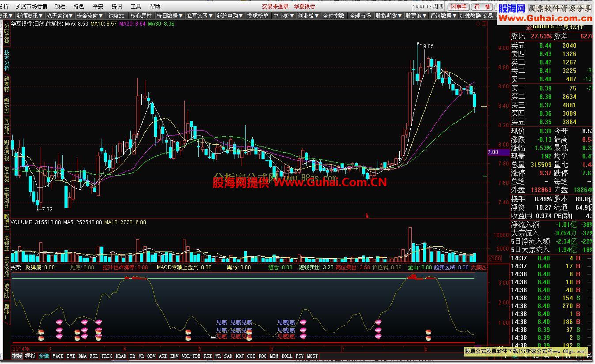Select the DMI indicator tab
The image size is (595, 364).
pos(71,356)
